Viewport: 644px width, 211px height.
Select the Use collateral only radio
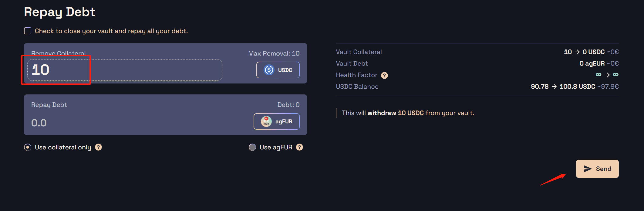tap(28, 147)
